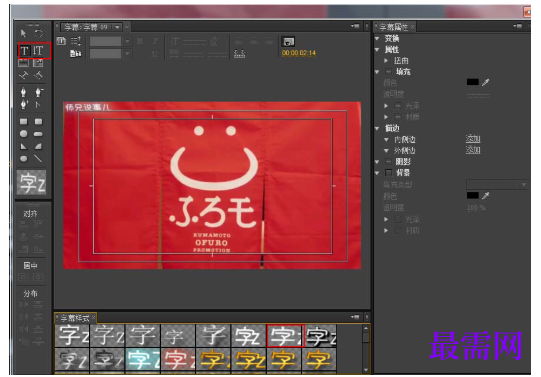This screenshot has height=377, width=541.
Task: Select the Path Type tool
Action: pyautogui.click(x=23, y=75)
